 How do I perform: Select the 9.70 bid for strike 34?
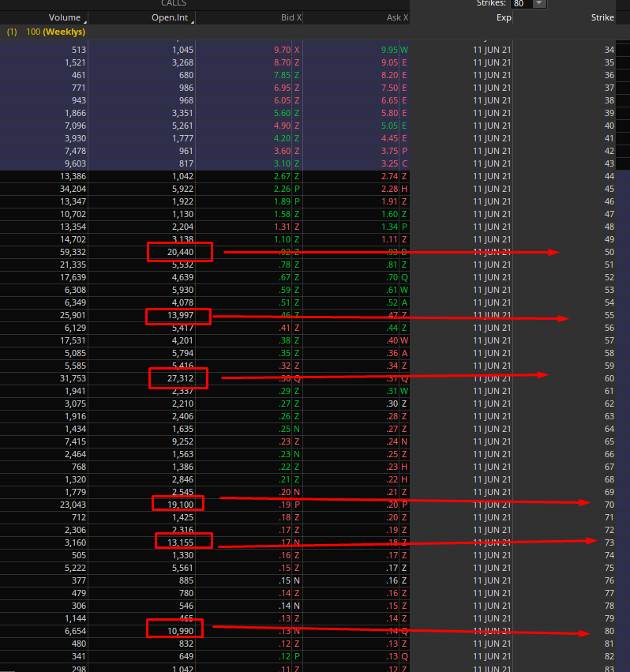click(283, 50)
